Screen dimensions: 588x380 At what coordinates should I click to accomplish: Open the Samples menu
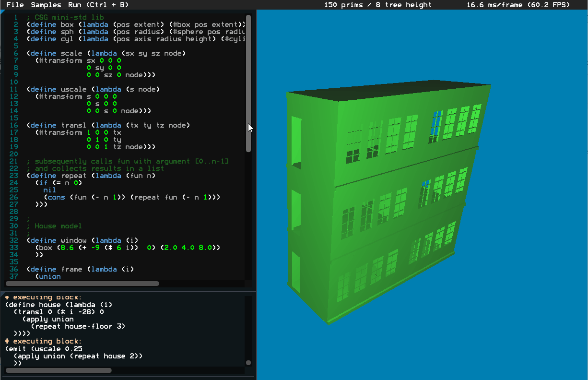pyautogui.click(x=46, y=5)
